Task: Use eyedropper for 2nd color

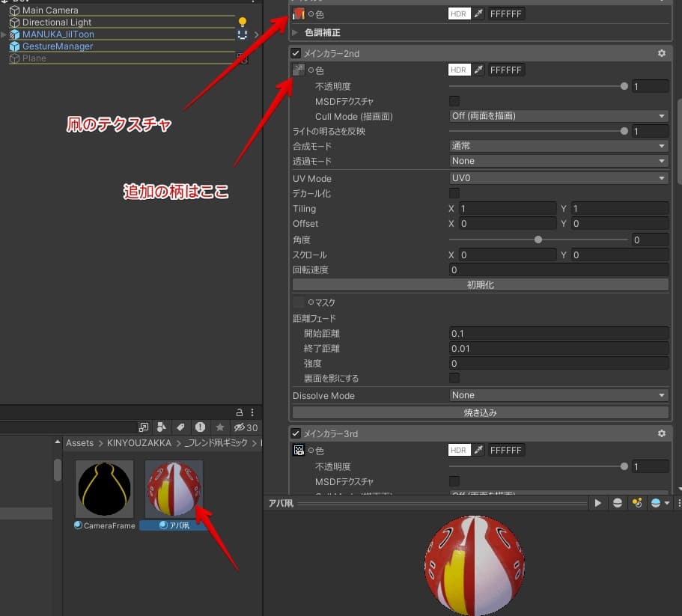Action: [x=478, y=70]
